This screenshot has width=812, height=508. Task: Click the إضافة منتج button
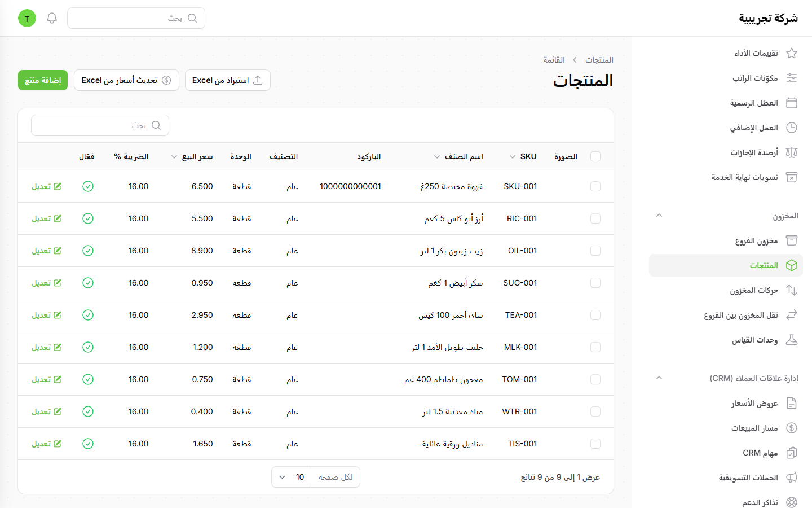(x=43, y=80)
